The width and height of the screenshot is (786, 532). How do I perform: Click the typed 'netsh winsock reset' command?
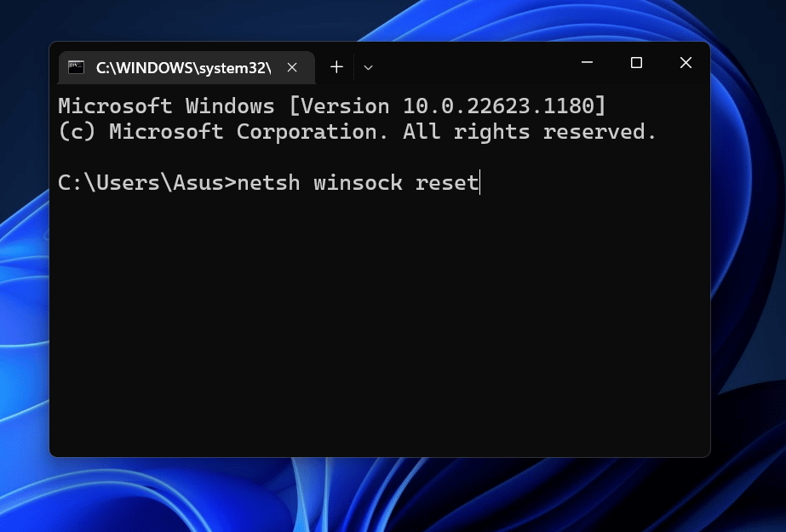pos(358,183)
